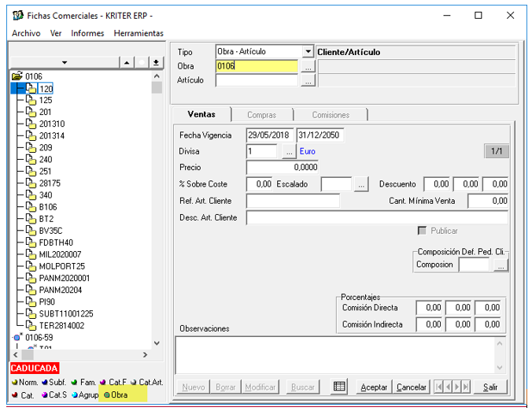The image size is (532, 411).
Task: Select tree item MOLPORT25
Action: (61, 266)
